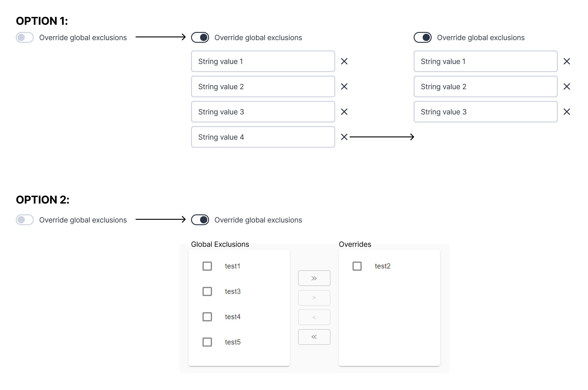Click the move-left (<) transfer icon
588x390 pixels.
[315, 316]
